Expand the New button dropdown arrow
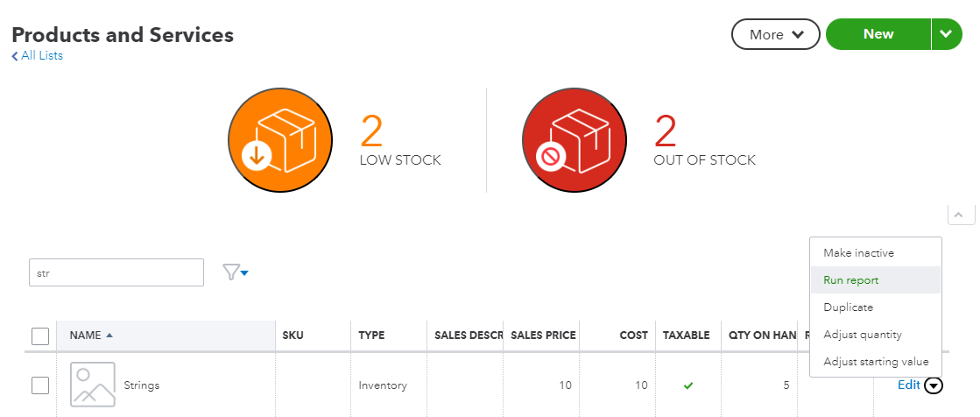This screenshot has width=980, height=417. pos(945,34)
